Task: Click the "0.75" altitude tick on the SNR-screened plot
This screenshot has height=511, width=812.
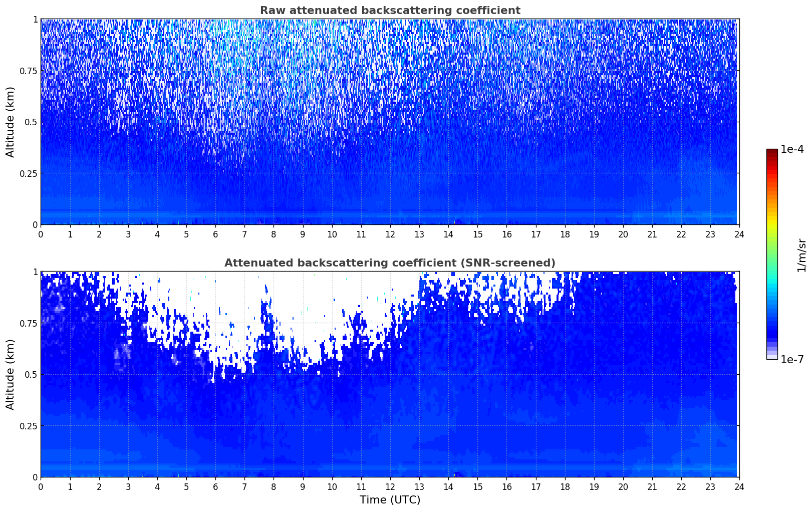Action: coord(29,323)
